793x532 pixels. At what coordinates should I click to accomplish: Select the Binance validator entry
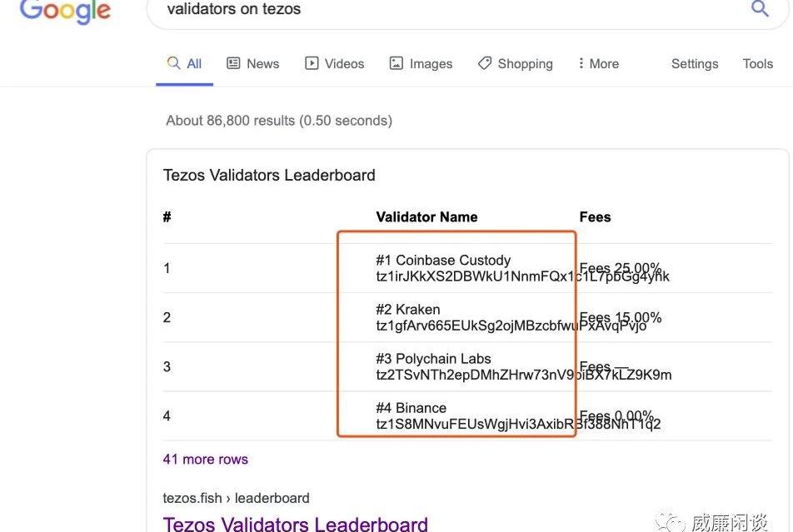[518, 415]
